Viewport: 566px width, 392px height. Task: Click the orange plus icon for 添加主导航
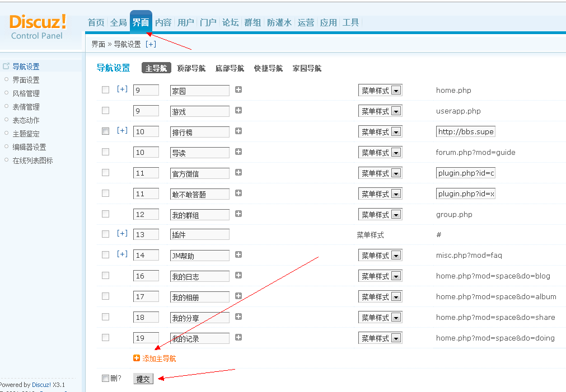click(137, 358)
